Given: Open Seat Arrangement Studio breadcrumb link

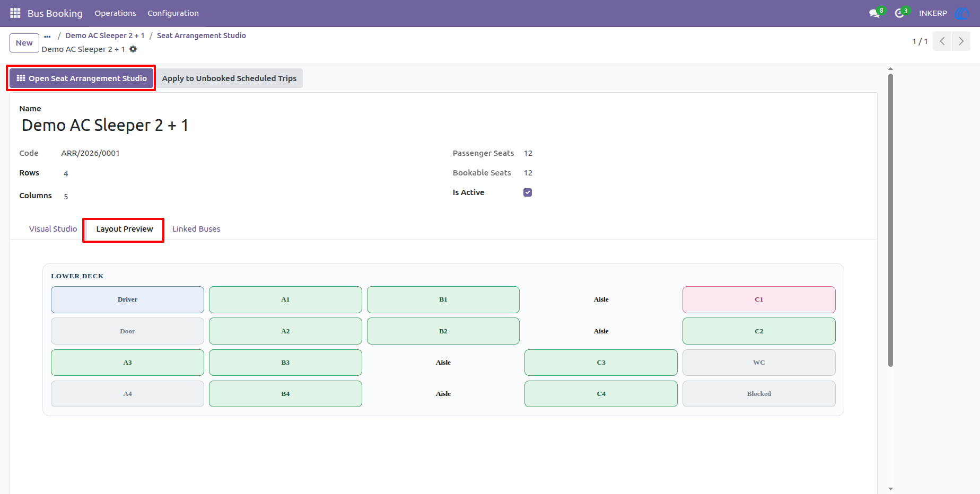Looking at the screenshot, I should click(202, 36).
